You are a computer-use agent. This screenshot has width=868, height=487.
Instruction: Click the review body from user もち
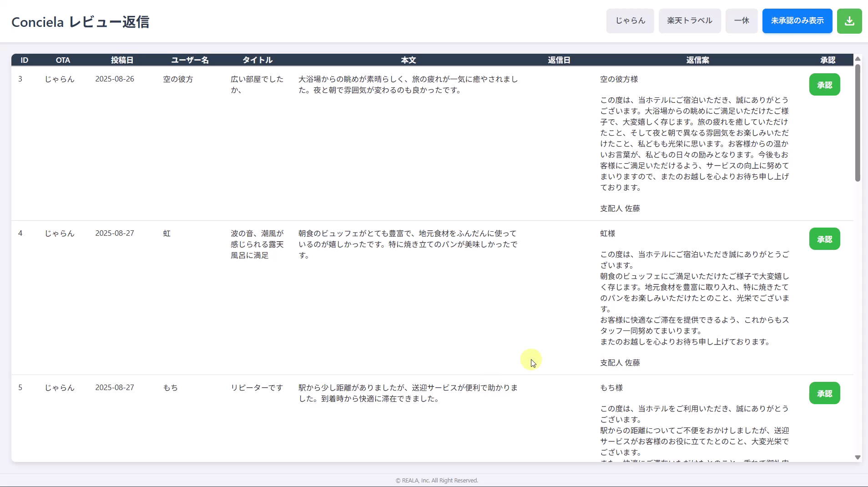click(408, 393)
